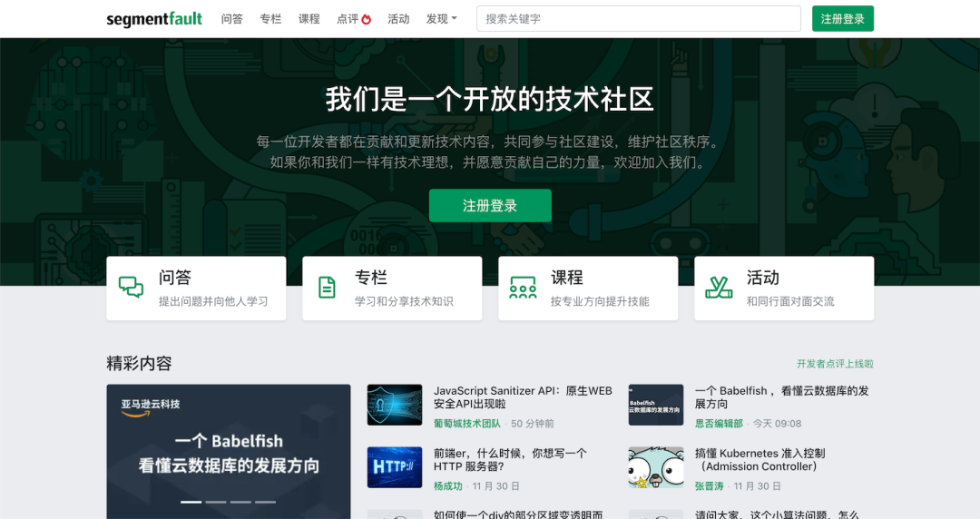The width and height of the screenshot is (980, 519).
Task: Open the Kubernetes gopher article thumbnail
Action: coord(656,467)
